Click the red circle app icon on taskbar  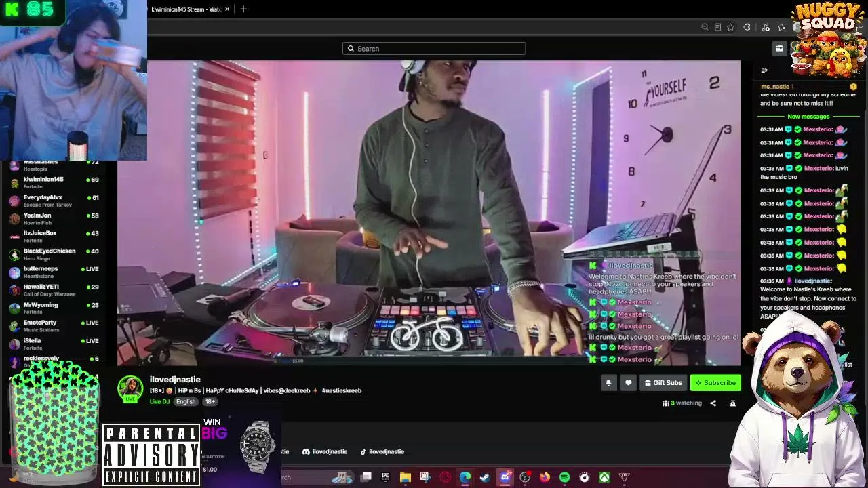click(446, 478)
